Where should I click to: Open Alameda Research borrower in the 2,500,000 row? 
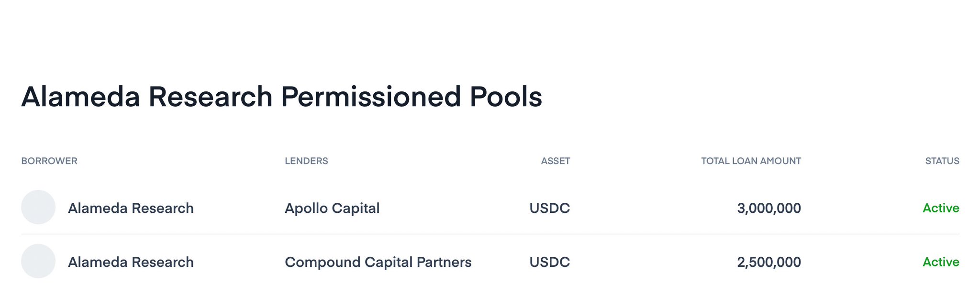point(131,262)
